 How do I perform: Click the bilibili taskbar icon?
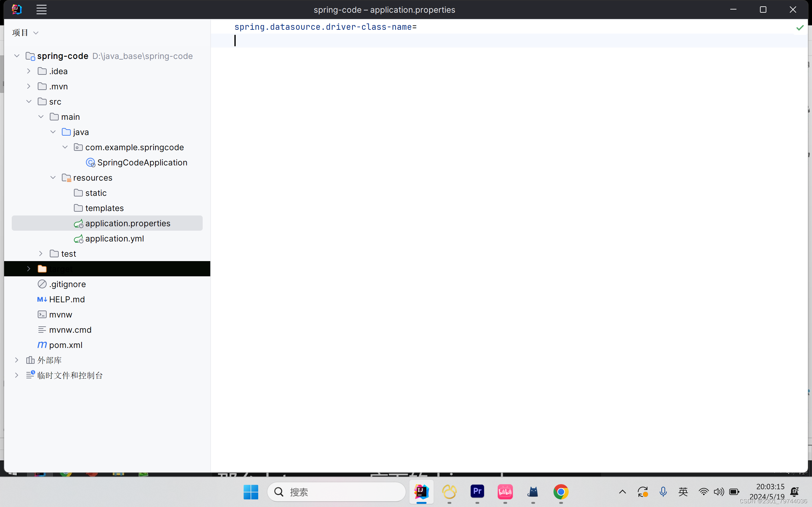(505, 491)
